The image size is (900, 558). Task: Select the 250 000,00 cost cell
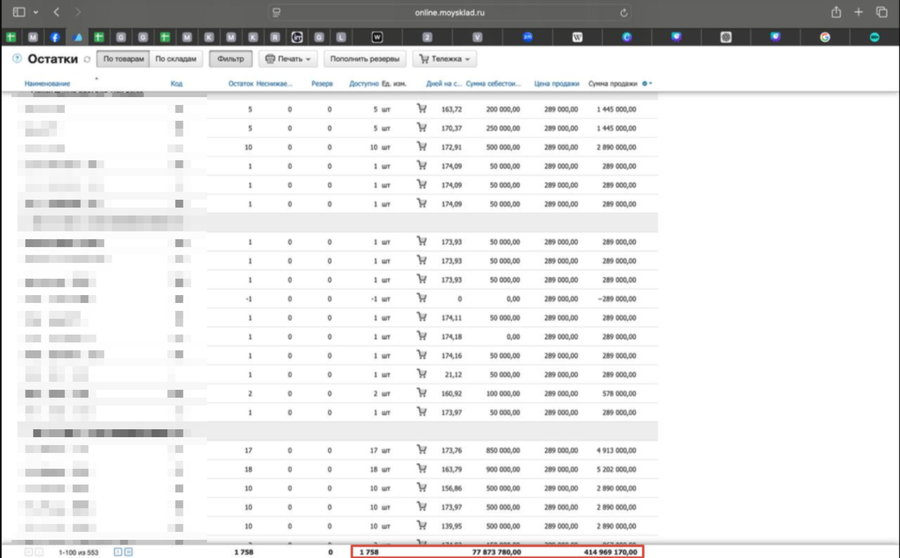tap(503, 128)
